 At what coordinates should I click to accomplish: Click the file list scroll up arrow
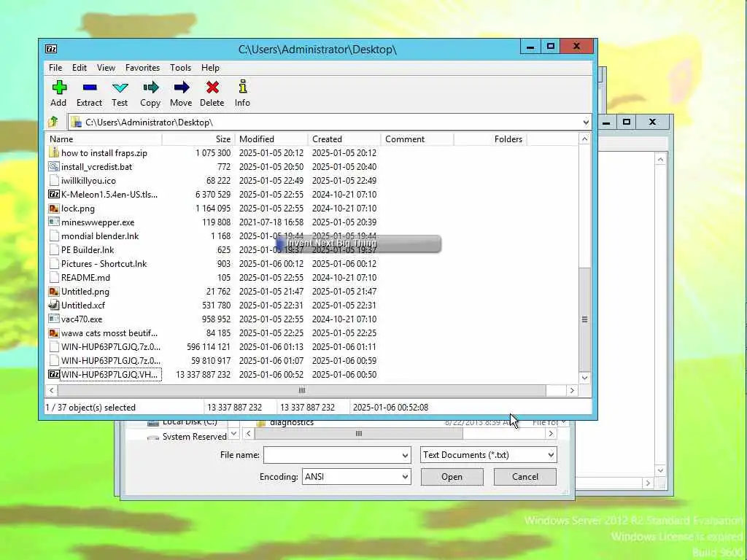pyautogui.click(x=584, y=139)
